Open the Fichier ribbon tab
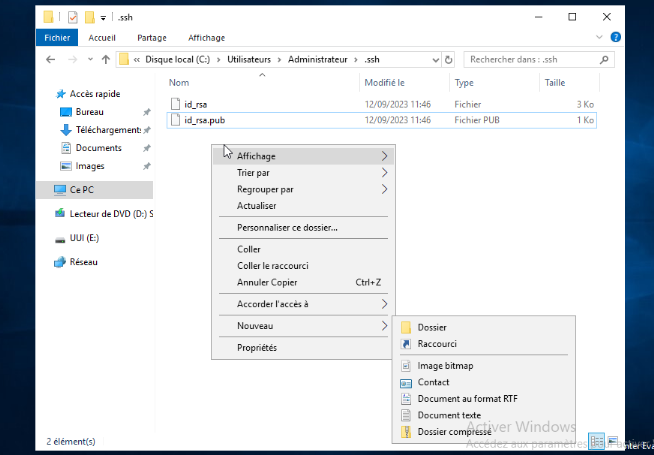This screenshot has height=455, width=654. coord(56,38)
